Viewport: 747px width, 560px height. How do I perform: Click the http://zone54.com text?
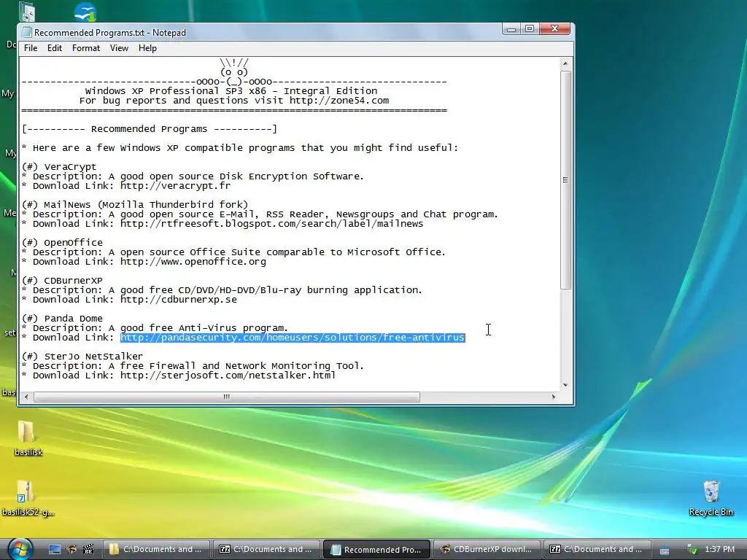(339, 101)
